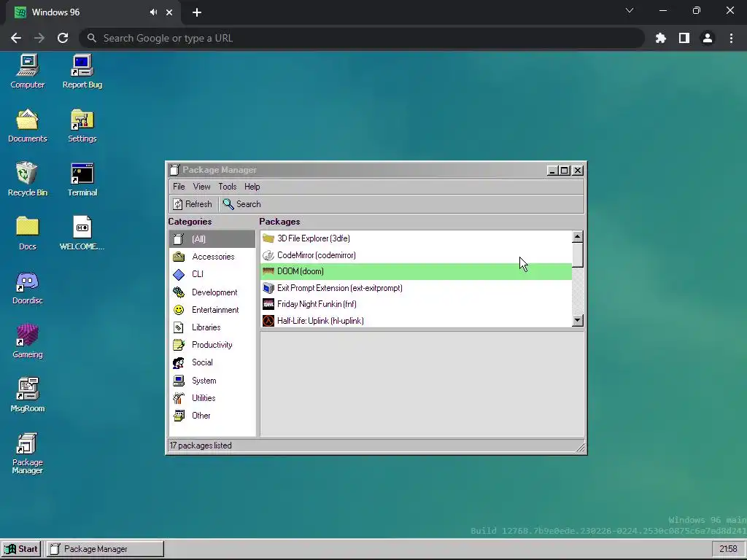Open the Docs folder icon
The image size is (747, 560).
point(27,233)
